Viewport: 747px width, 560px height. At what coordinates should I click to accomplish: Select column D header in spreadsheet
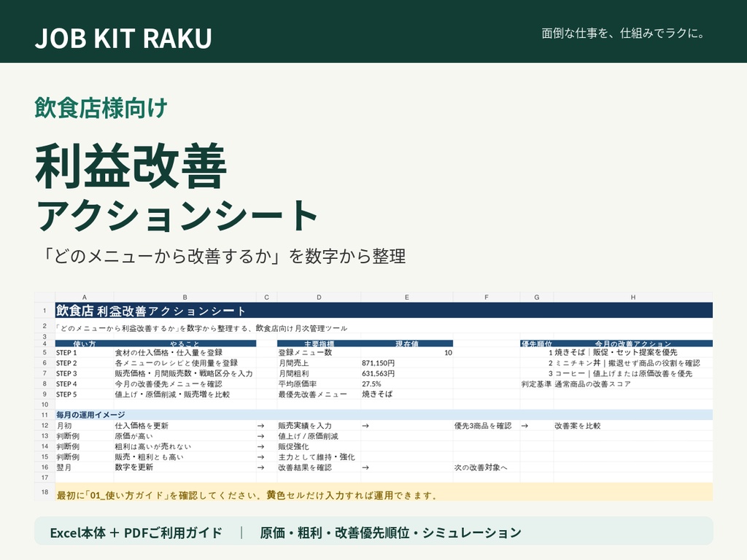(319, 297)
